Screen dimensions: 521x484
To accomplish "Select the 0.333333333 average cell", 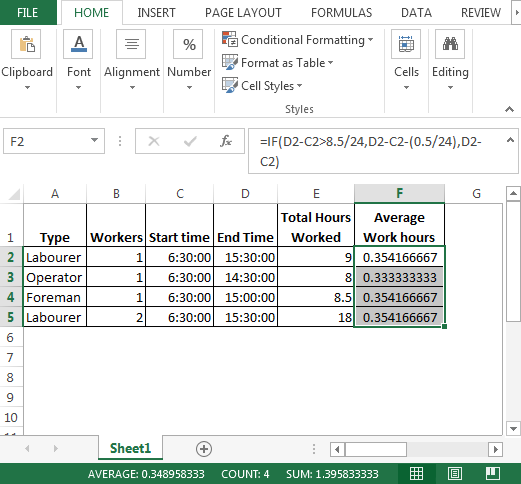I will click(399, 277).
